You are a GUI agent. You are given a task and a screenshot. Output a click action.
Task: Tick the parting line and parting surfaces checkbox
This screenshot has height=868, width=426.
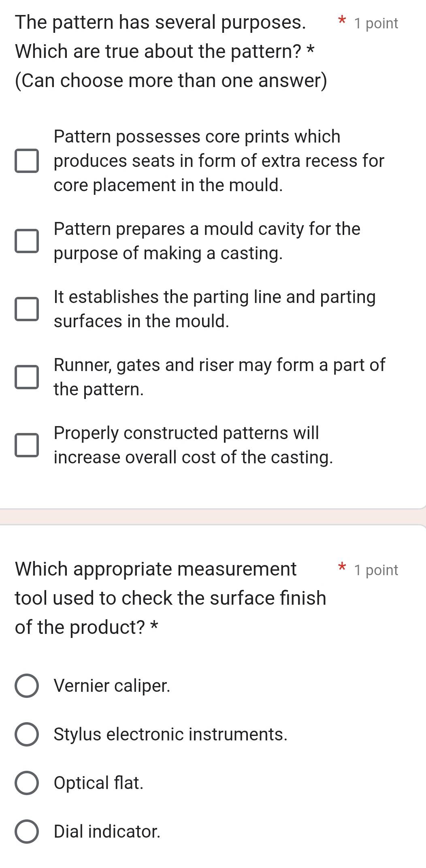pos(27,309)
